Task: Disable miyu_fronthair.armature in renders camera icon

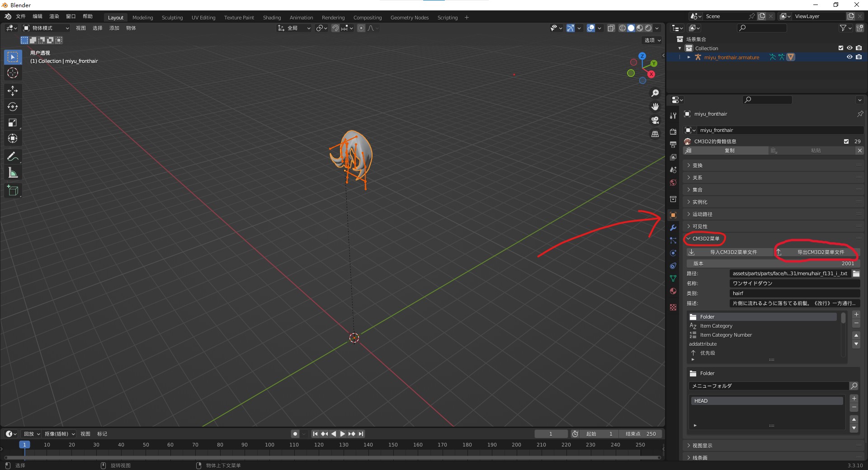Action: pos(859,57)
